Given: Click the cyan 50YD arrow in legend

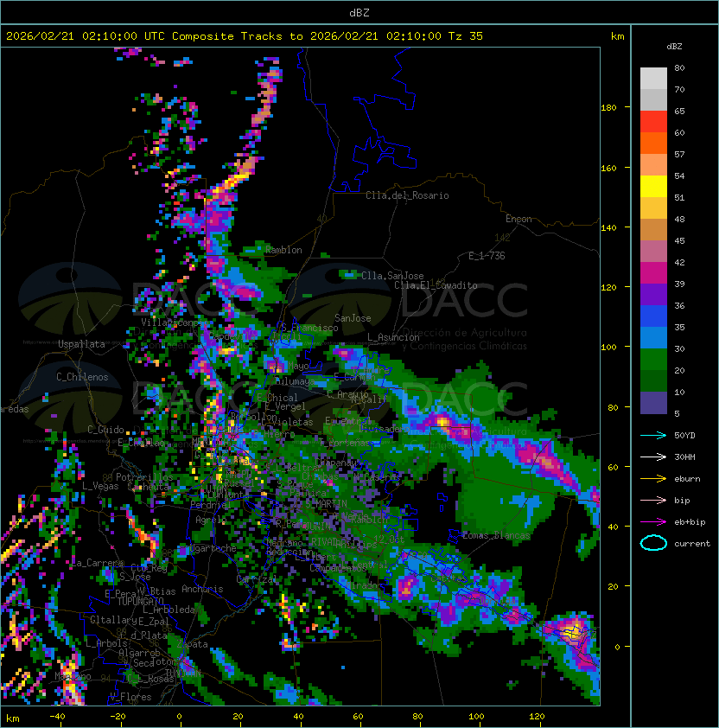Looking at the screenshot, I should [x=653, y=435].
